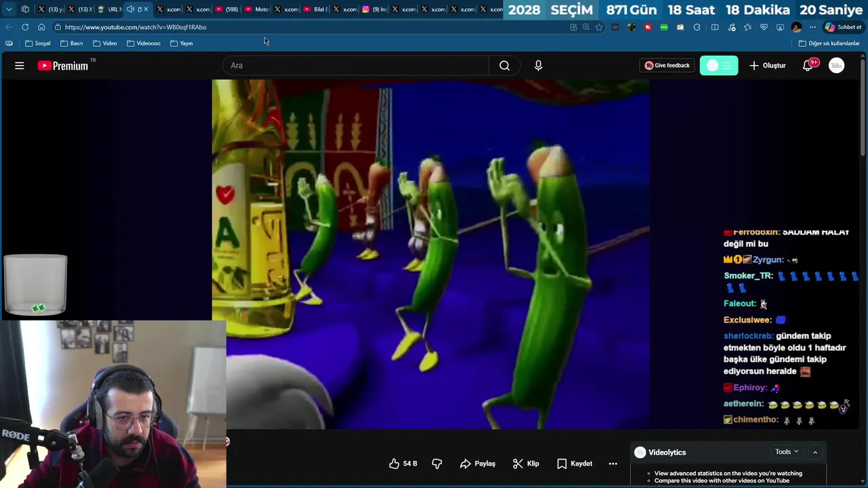Switch to the URL tab
This screenshot has width=868, height=488.
(x=108, y=9)
